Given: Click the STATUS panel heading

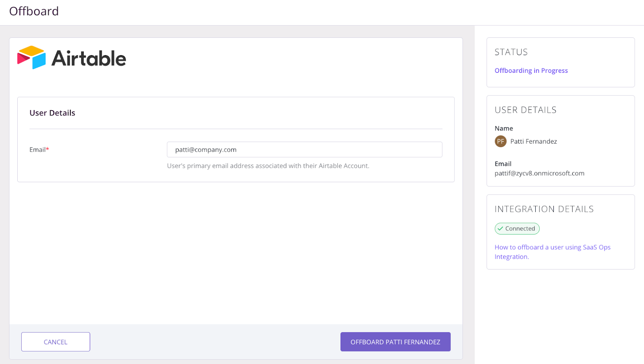Looking at the screenshot, I should coord(511,52).
